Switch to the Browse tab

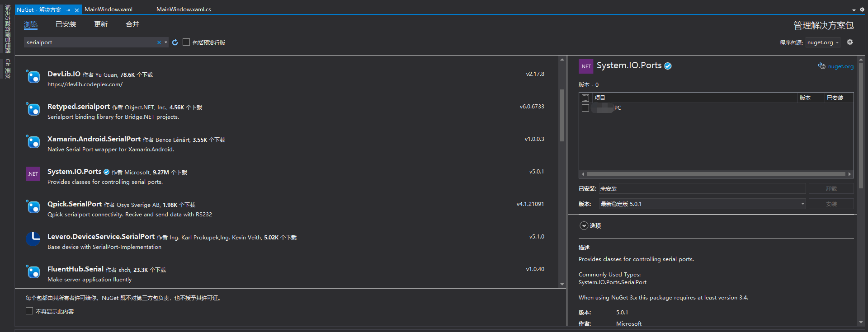tap(31, 24)
